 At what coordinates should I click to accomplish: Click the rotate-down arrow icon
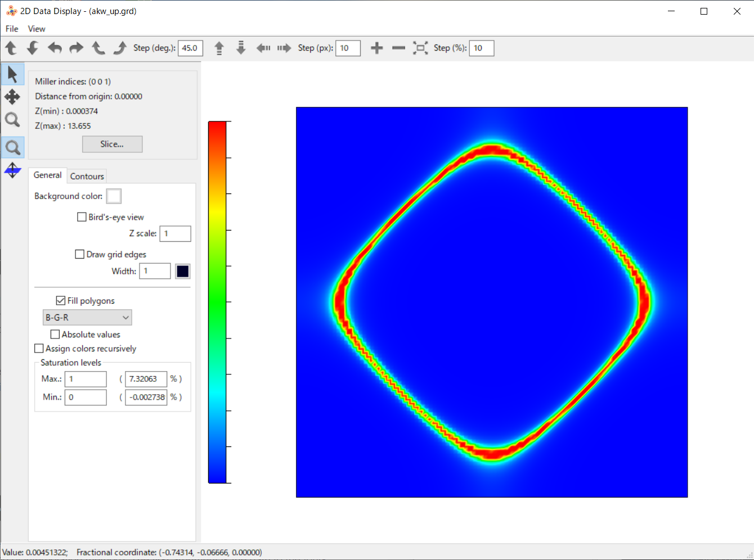(x=33, y=48)
